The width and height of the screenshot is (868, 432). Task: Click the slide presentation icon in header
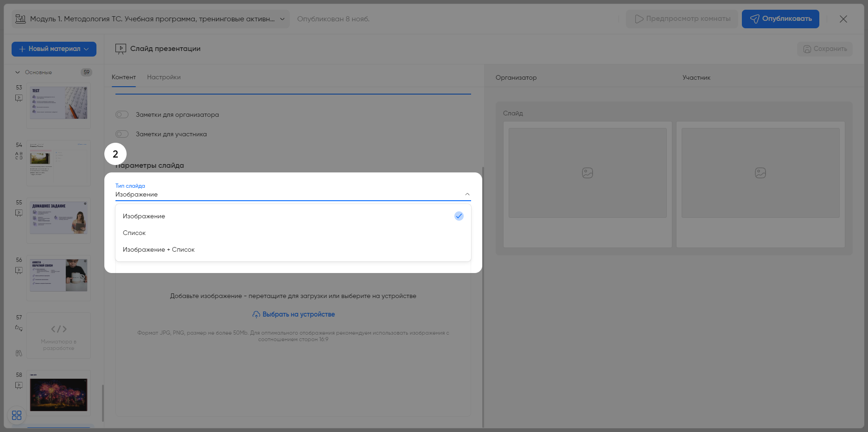pos(121,49)
